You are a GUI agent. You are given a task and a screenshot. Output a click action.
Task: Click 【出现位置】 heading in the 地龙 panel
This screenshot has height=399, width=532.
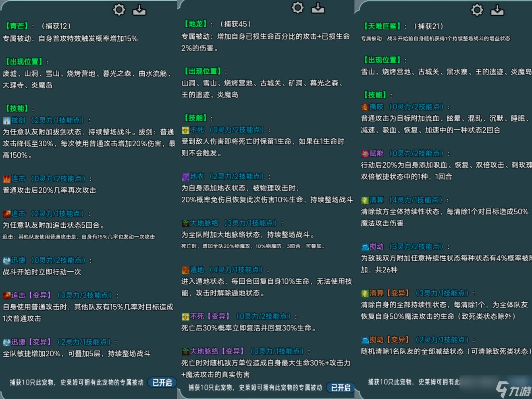click(x=202, y=71)
